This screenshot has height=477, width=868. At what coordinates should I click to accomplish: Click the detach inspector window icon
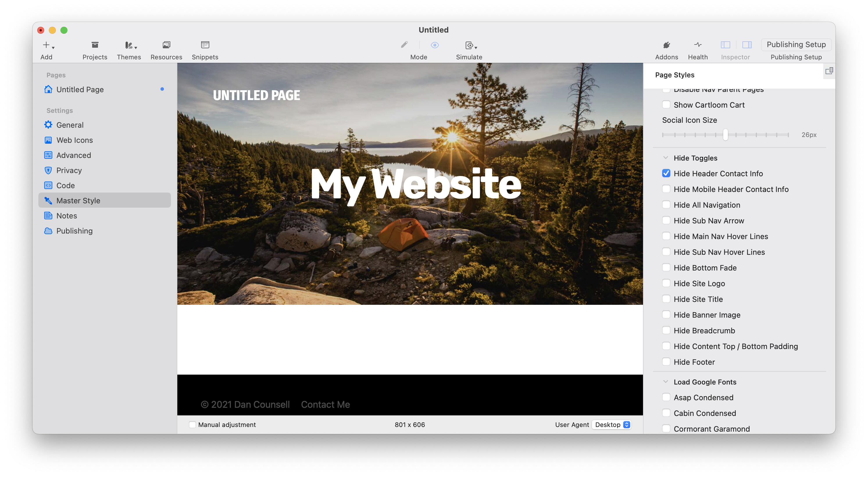tap(829, 71)
